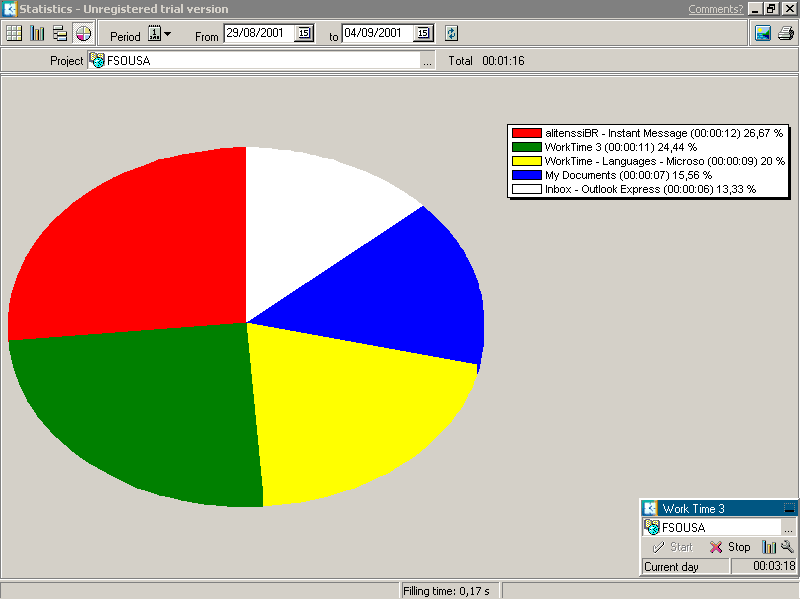Open statistics from Work Time 3 widget
The image size is (800, 600).
pos(769,547)
